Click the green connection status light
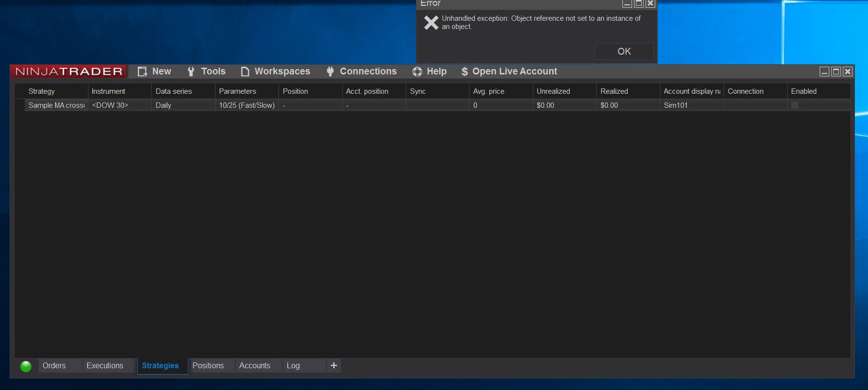The width and height of the screenshot is (868, 390). pos(26,366)
